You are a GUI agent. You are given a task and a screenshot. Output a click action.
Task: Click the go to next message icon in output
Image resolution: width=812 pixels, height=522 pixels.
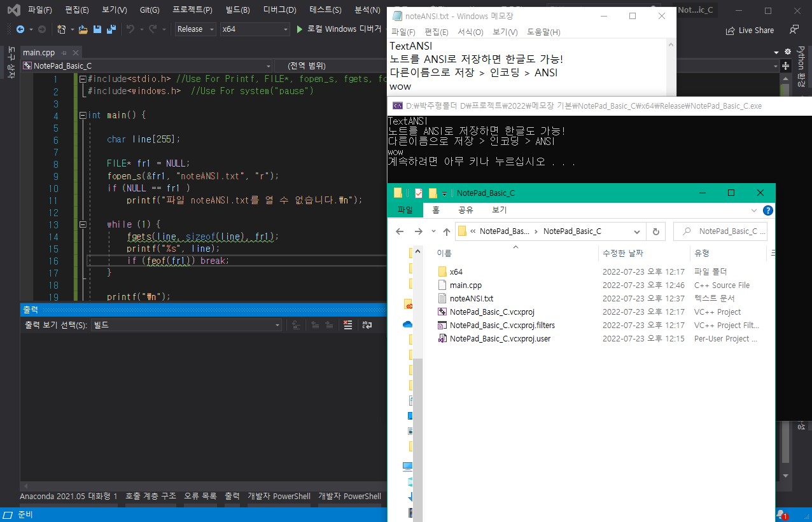click(x=328, y=325)
